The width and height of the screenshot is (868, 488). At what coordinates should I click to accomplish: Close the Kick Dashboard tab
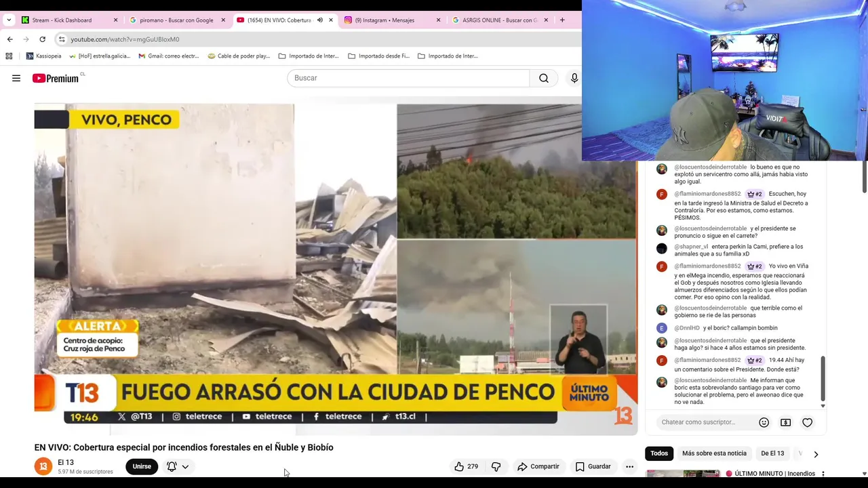[x=115, y=20]
